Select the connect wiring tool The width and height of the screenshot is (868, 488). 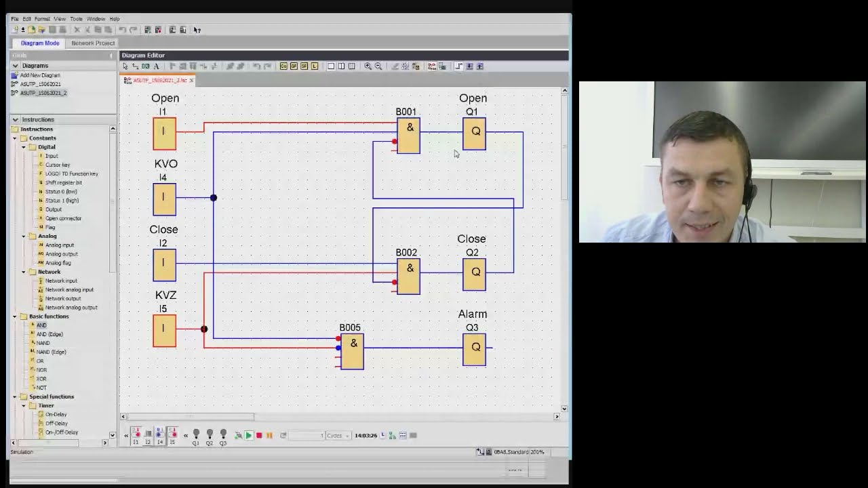pos(135,66)
